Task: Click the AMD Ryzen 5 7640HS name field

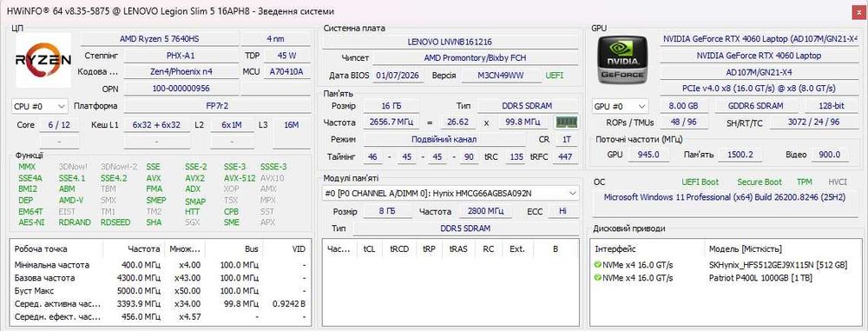Action: (160, 39)
